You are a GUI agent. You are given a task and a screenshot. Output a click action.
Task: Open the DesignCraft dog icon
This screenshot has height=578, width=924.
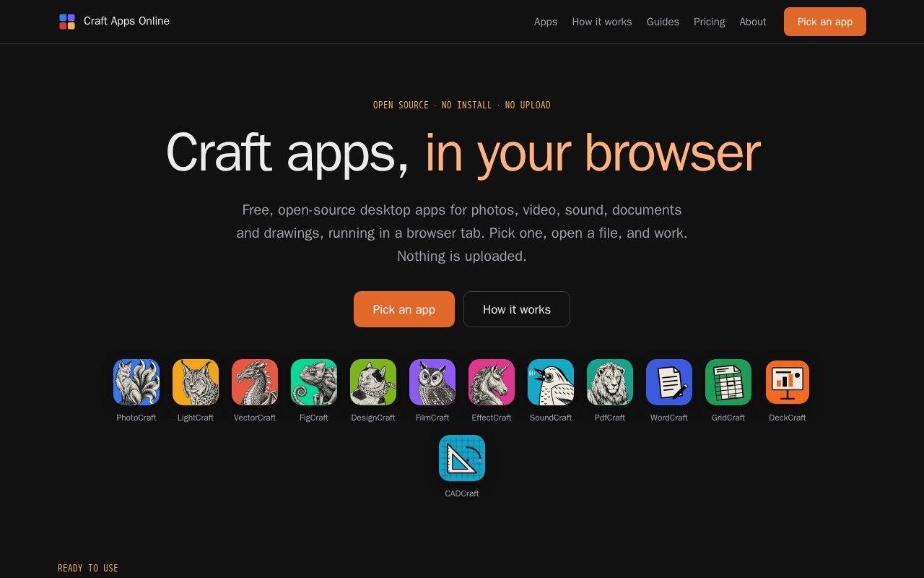pos(373,382)
